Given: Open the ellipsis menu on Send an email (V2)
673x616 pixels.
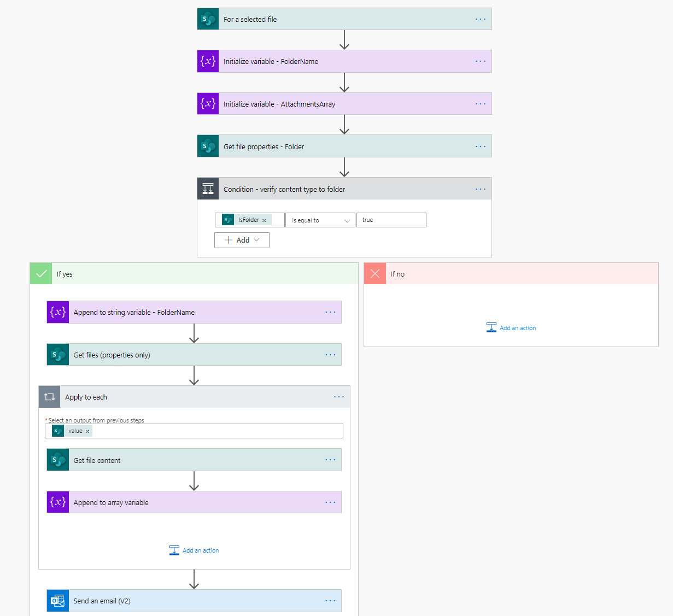Looking at the screenshot, I should 330,600.
